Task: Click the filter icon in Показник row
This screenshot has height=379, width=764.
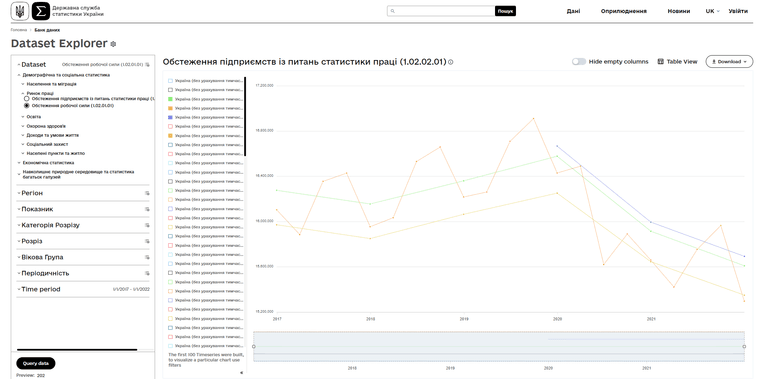Action: point(147,209)
